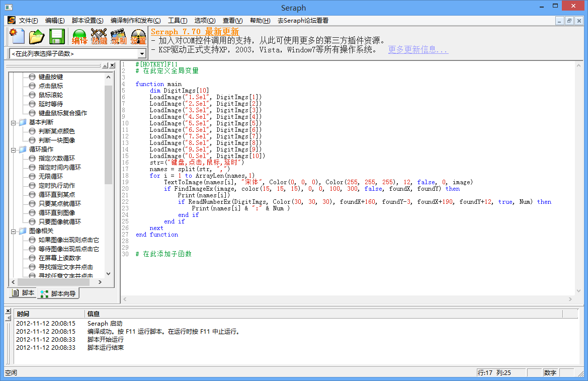Click the code editor vertical scrollbar

click(x=577, y=176)
